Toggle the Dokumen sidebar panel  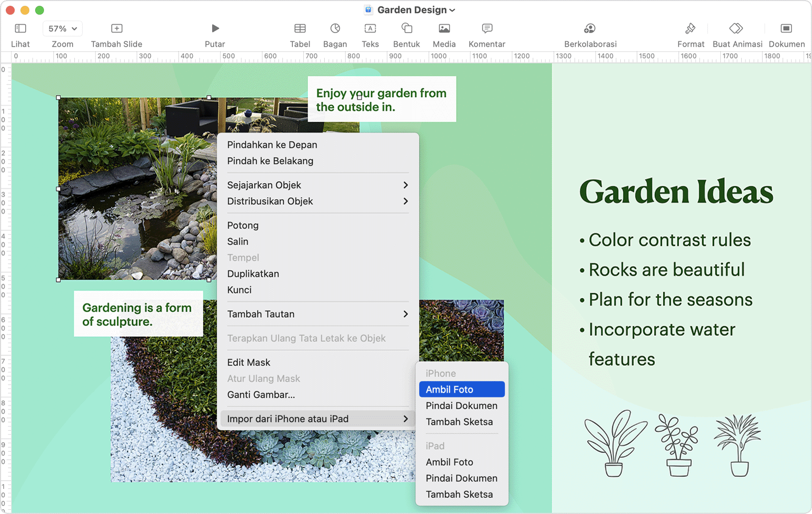click(786, 29)
